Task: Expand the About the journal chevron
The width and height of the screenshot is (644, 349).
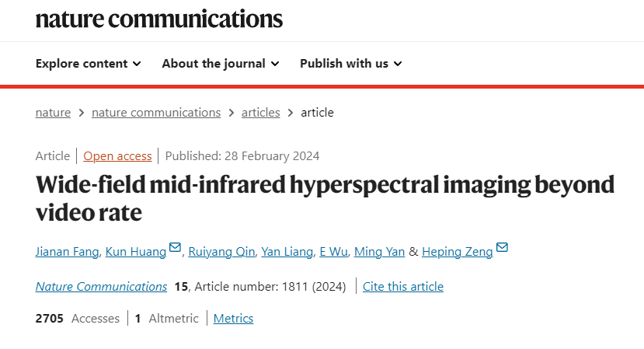Action: tap(275, 64)
